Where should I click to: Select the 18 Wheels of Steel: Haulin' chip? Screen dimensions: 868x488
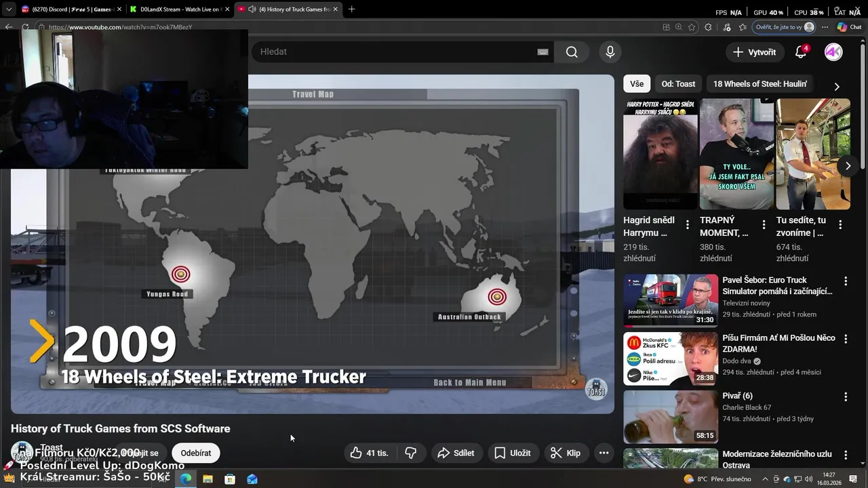pos(759,84)
